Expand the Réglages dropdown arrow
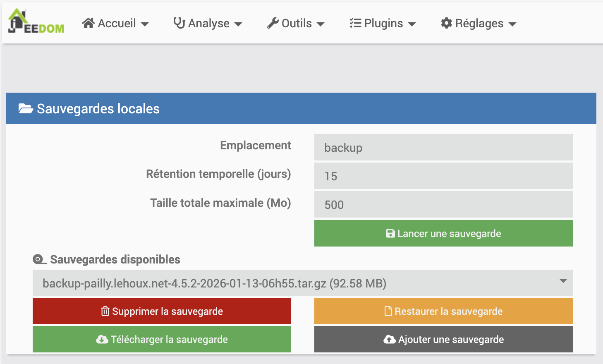 [x=512, y=24]
